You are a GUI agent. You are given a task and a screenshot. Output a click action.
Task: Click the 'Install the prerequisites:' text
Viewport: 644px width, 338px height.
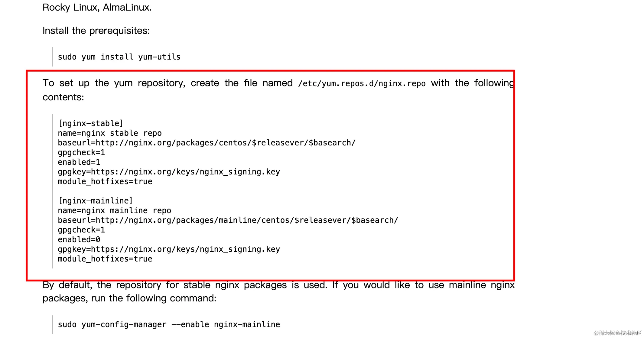pyautogui.click(x=96, y=31)
